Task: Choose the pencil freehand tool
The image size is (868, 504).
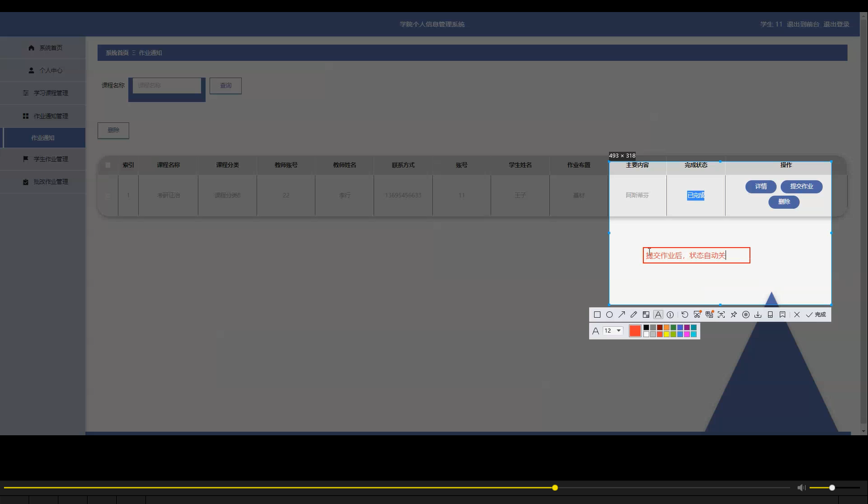Action: (x=634, y=314)
